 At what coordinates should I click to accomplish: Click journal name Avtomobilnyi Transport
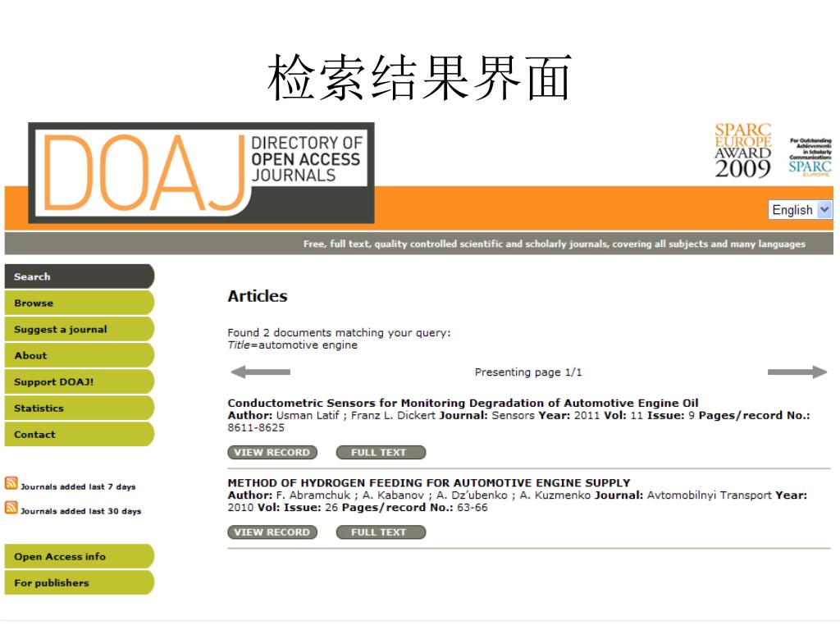pos(708,495)
